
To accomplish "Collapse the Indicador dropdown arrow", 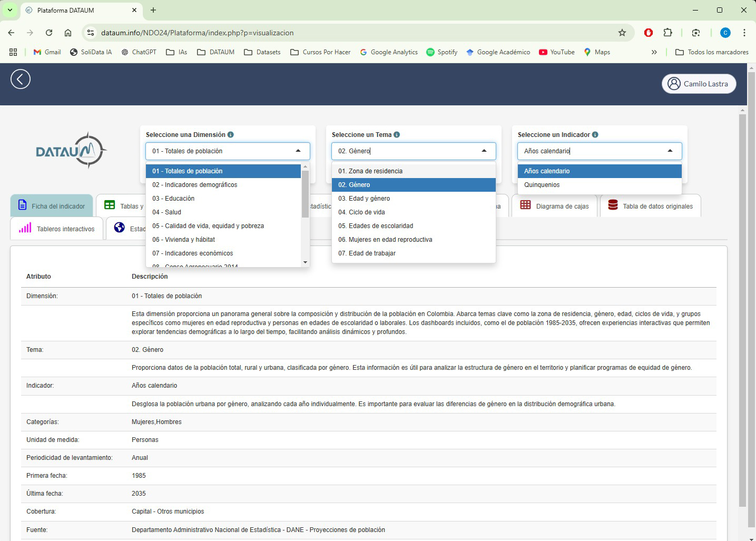I will [x=670, y=151].
